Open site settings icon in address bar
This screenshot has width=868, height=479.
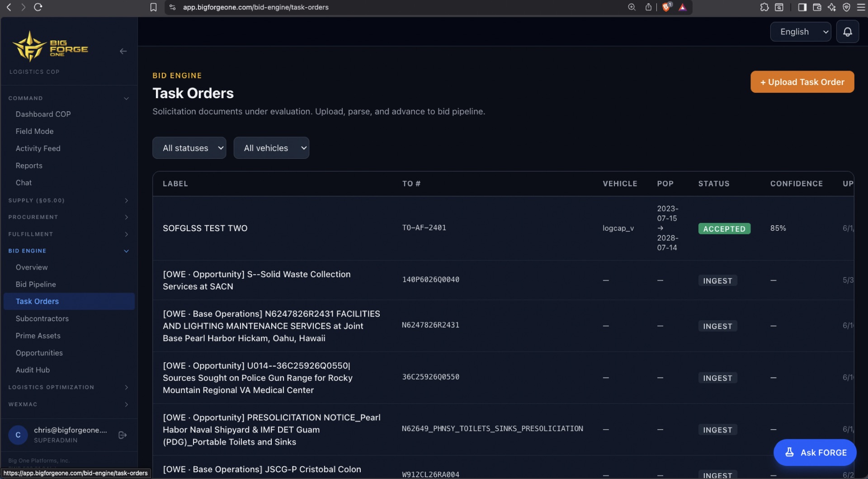point(172,7)
